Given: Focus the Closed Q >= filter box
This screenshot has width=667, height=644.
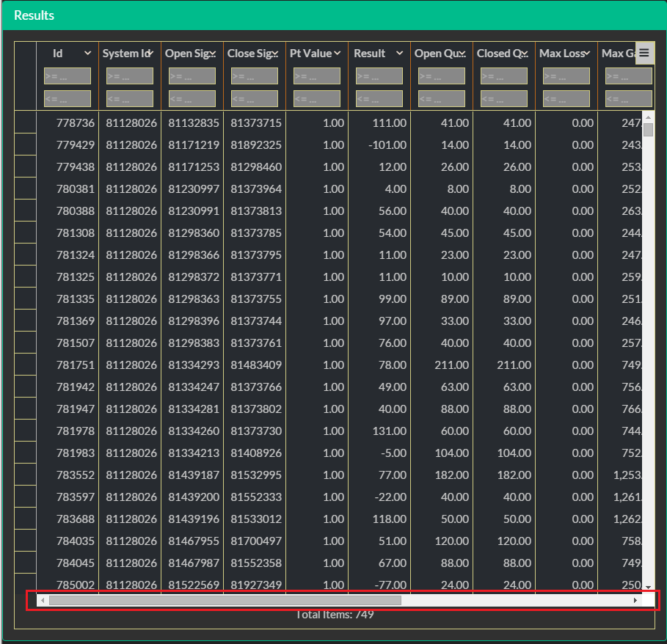Looking at the screenshot, I should [x=504, y=76].
